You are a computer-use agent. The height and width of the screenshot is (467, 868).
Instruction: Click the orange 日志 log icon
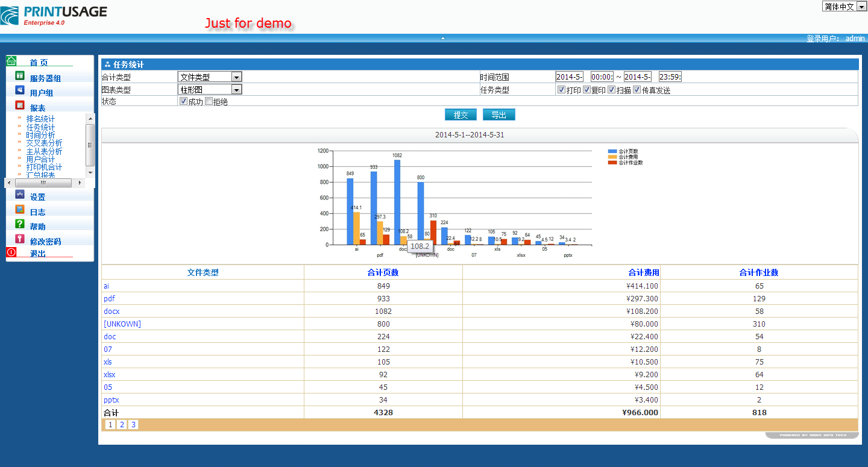(20, 210)
